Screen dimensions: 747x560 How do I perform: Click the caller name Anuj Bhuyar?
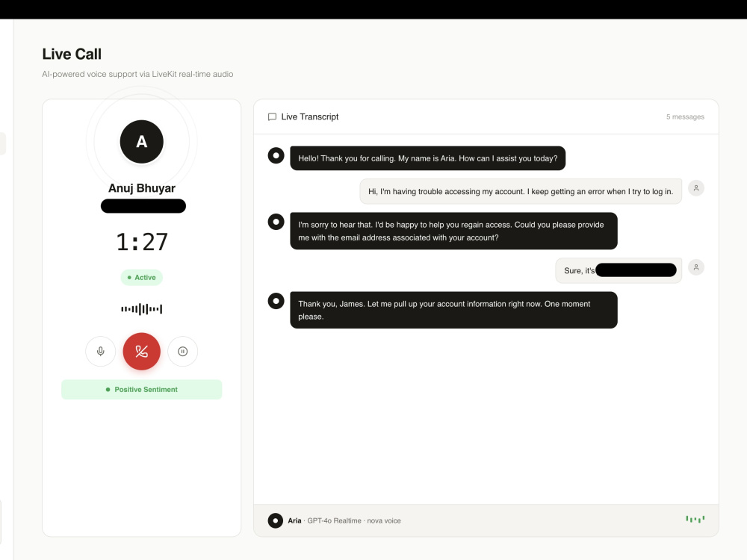(141, 188)
